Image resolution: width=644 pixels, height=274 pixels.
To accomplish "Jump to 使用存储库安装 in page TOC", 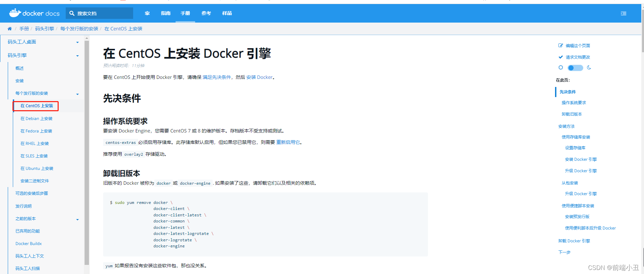I will tap(576, 137).
